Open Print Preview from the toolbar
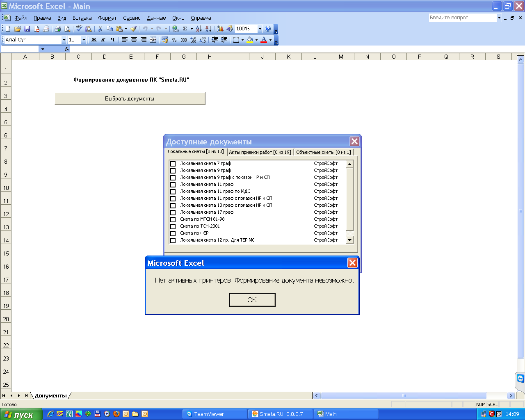 [x=67, y=29]
